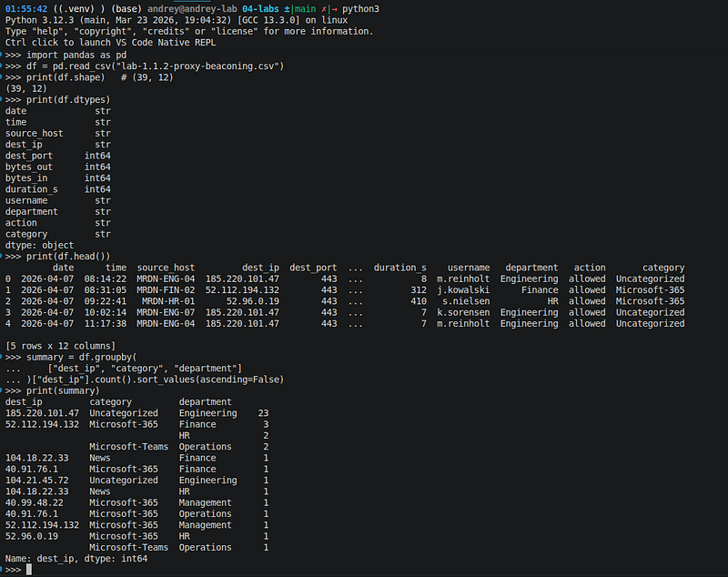Viewport: 728px width, 577px height.
Task: Click the duration_s dtype row
Action: pos(58,189)
